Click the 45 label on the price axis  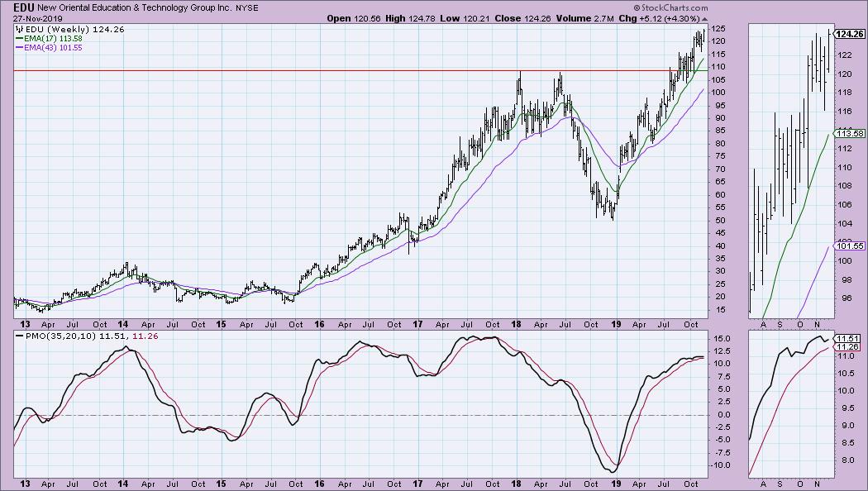[x=718, y=233]
